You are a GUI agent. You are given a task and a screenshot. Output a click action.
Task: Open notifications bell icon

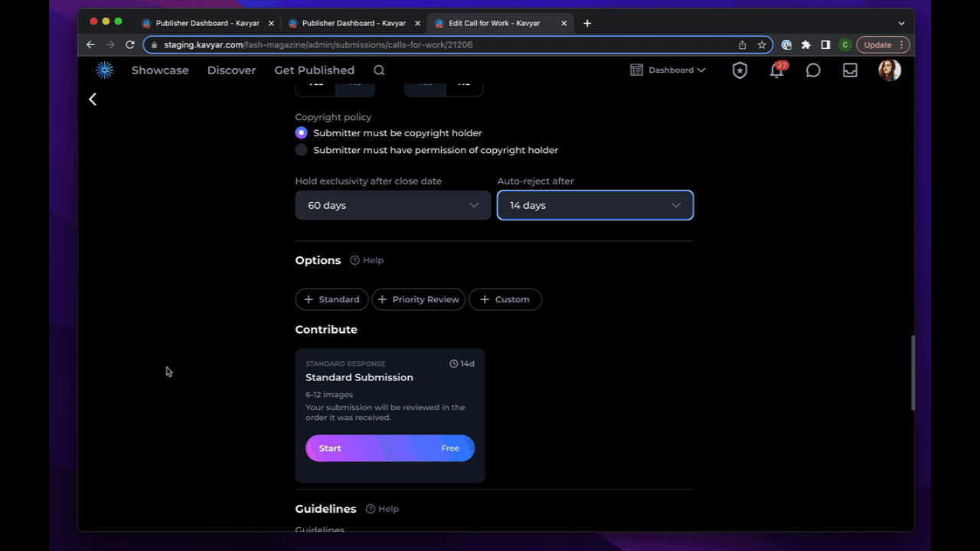(x=776, y=70)
